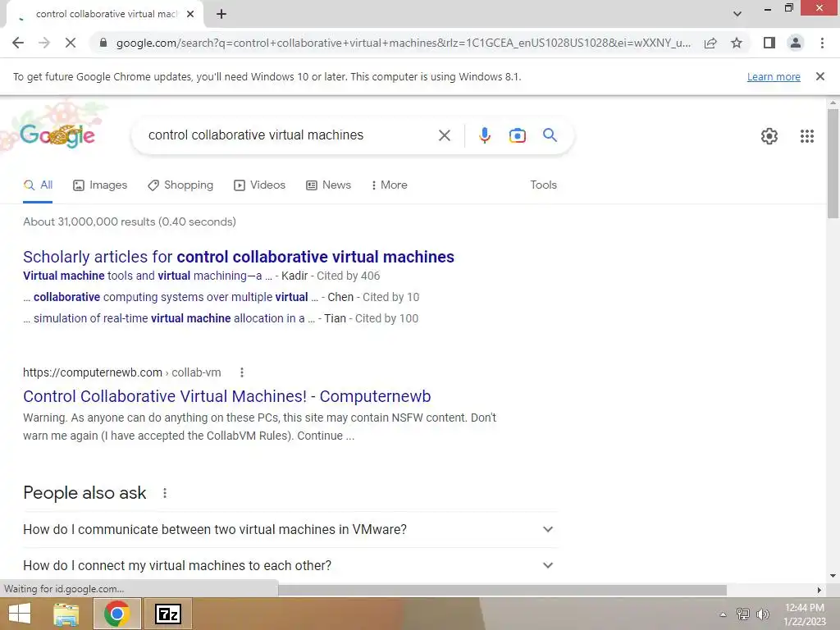Expand question about VMware communication
840x630 pixels.
point(290,529)
